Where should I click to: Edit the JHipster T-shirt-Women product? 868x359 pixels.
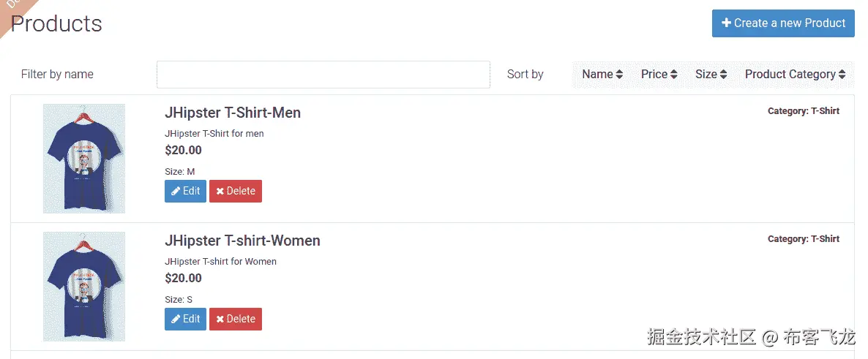click(185, 320)
